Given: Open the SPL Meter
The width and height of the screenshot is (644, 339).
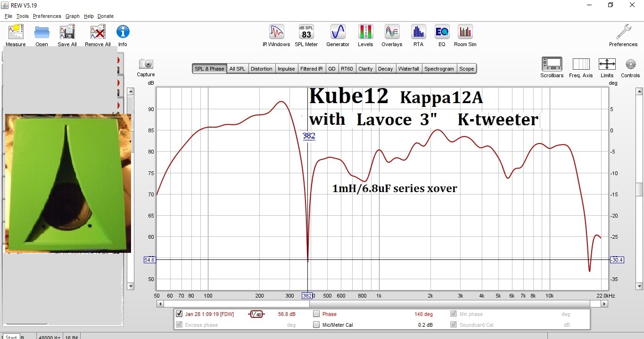Looking at the screenshot, I should coord(306,32).
